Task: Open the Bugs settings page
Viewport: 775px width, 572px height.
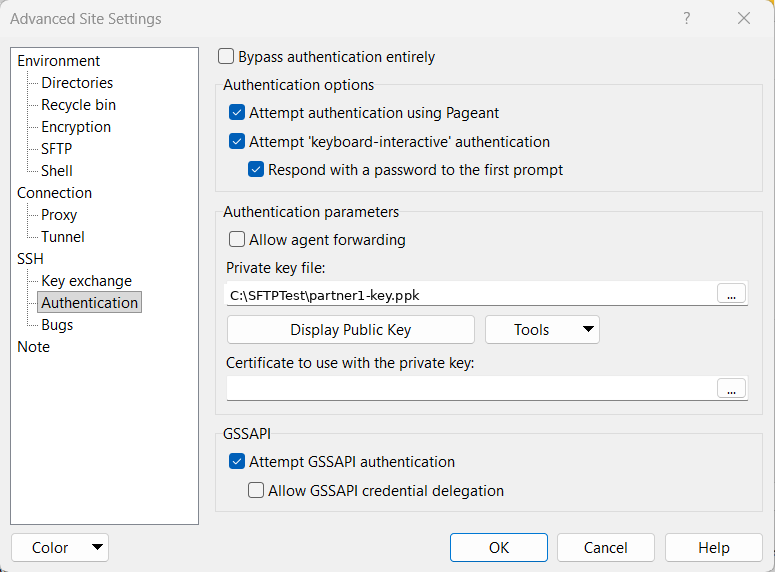Action: 57,325
